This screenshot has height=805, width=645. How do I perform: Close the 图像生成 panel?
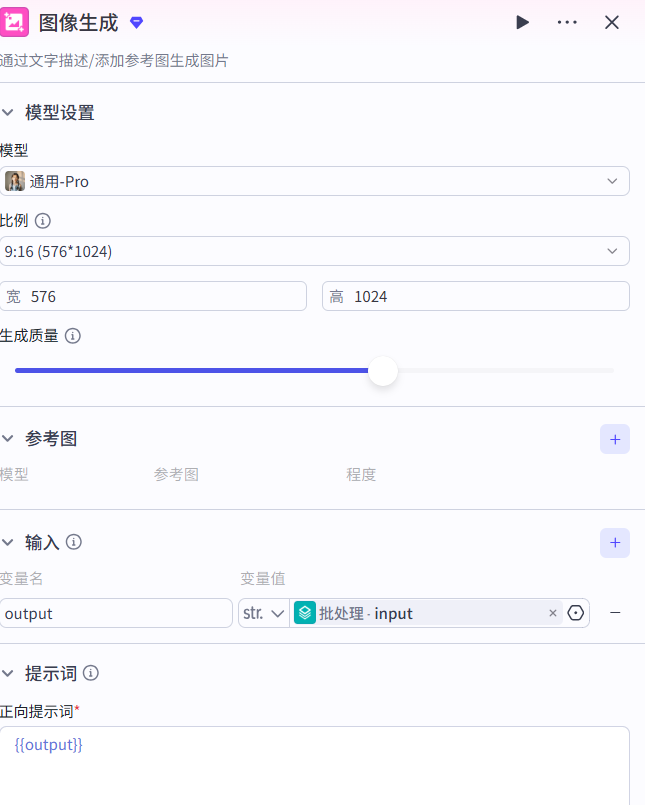click(612, 22)
